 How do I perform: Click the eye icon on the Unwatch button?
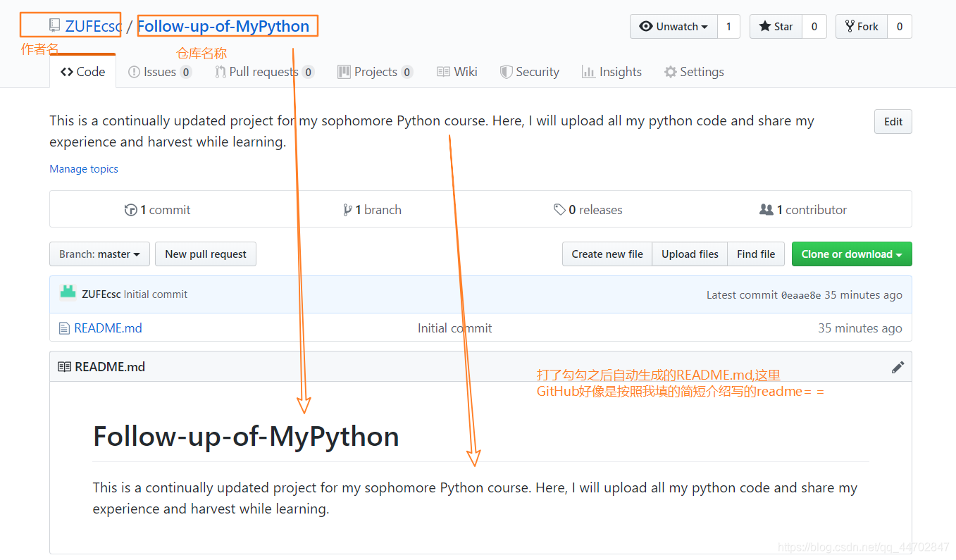tap(646, 27)
